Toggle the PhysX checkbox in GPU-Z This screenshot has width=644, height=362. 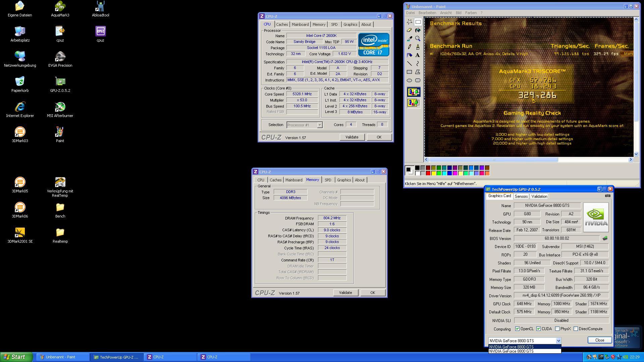pyautogui.click(x=557, y=329)
